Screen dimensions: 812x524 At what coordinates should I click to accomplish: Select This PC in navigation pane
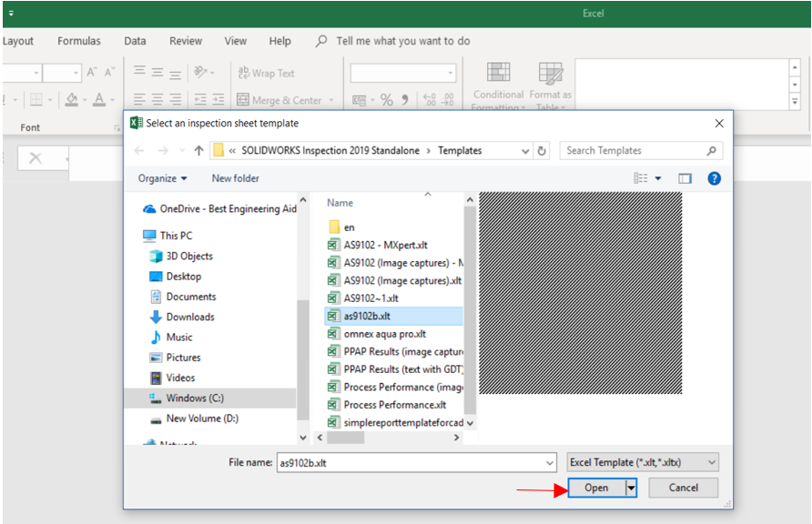(x=167, y=236)
